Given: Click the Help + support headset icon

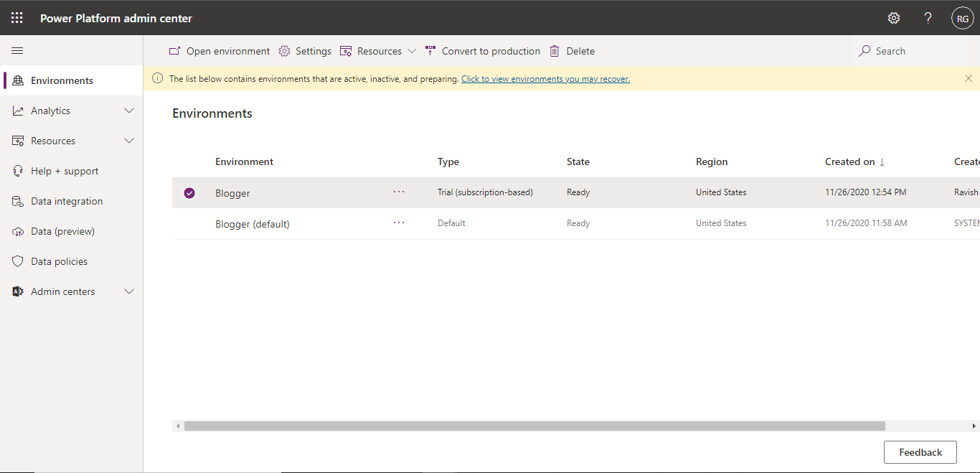Looking at the screenshot, I should pyautogui.click(x=18, y=171).
